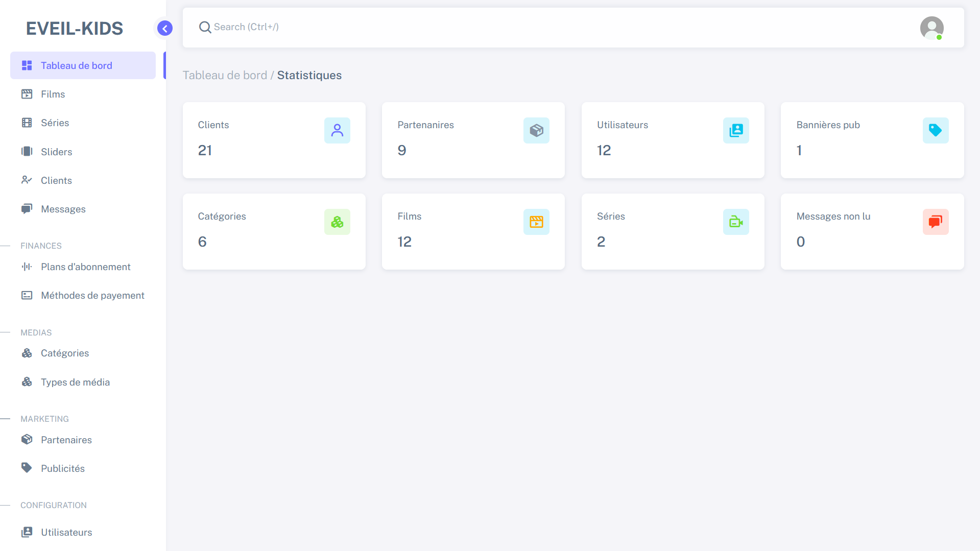Viewport: 980px width, 551px height.
Task: Click the Catégories card green icon
Action: [x=337, y=222]
